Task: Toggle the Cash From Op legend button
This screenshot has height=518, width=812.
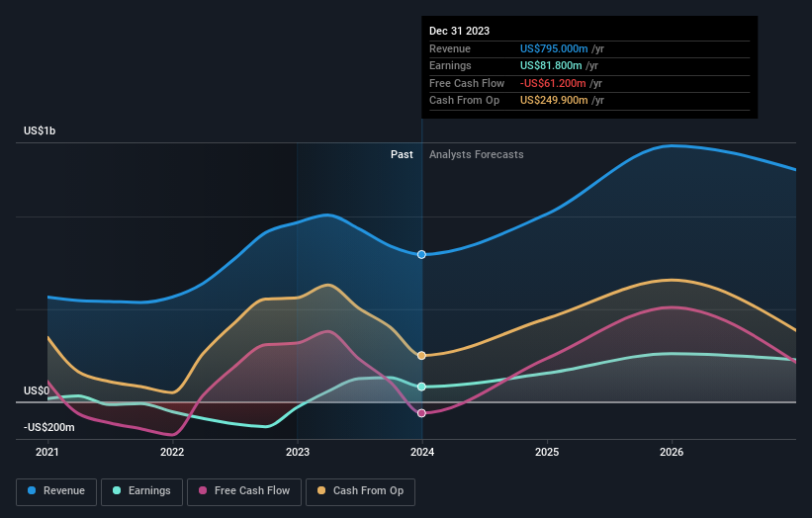Action: coord(360,491)
